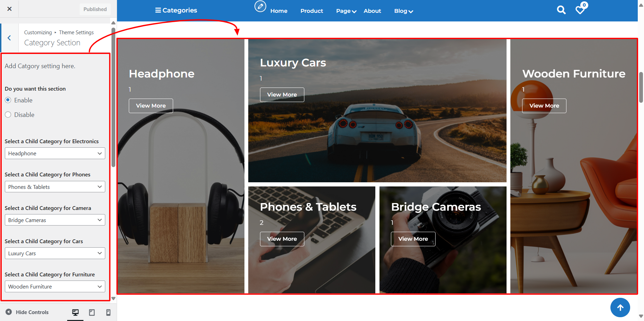The height and width of the screenshot is (321, 644).
Task: Click the 'Add Catgory setting here.' description text
Action: pos(40,66)
